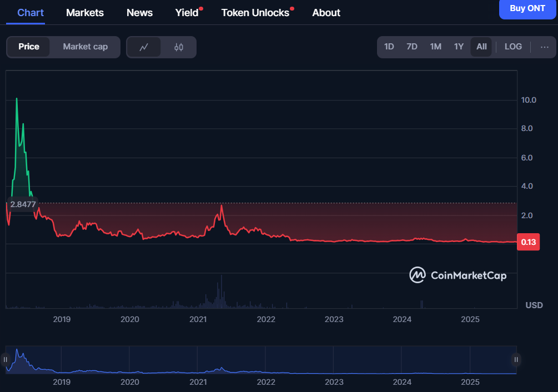The image size is (558, 392).
Task: Select the Price view toggle
Action: pos(29,47)
